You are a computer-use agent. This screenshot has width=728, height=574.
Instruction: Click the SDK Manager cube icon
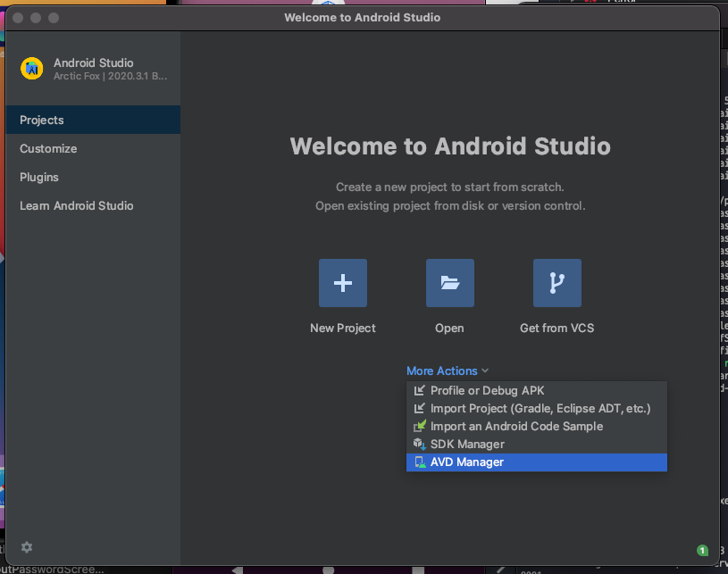tap(420, 444)
